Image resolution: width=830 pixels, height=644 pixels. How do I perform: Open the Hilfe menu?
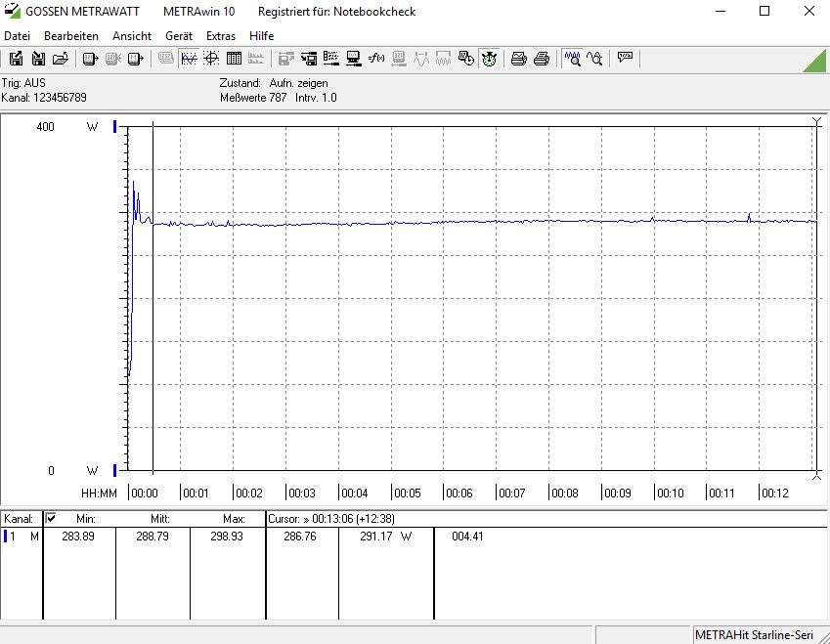pyautogui.click(x=261, y=35)
